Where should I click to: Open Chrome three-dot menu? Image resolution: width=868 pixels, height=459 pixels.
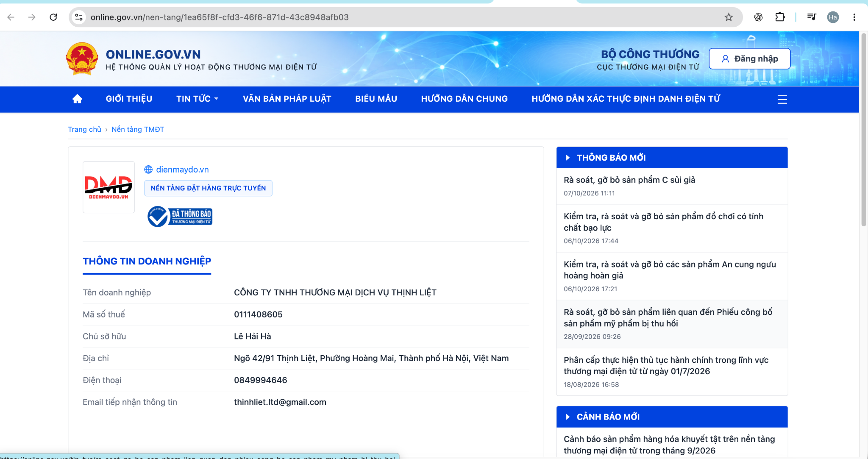tap(854, 17)
